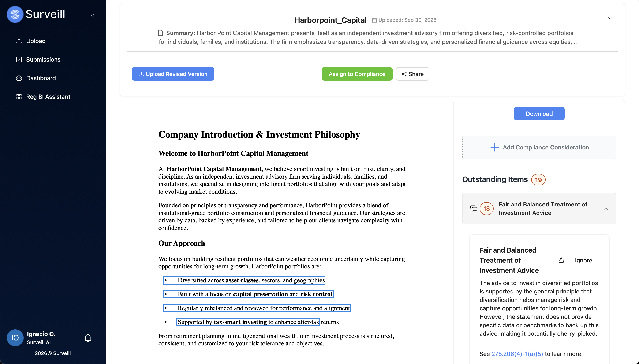Image resolution: width=639 pixels, height=364 pixels.
Task: Click the notification bell icon
Action: (88, 338)
